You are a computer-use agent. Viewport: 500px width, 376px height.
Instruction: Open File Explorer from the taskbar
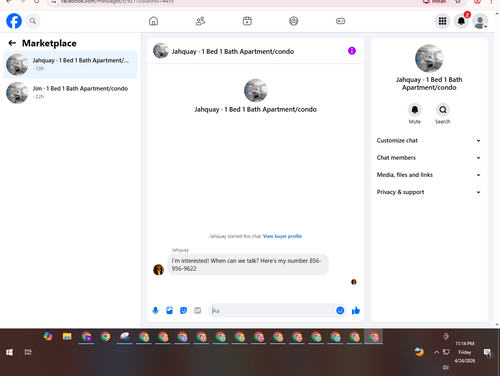[67, 337]
